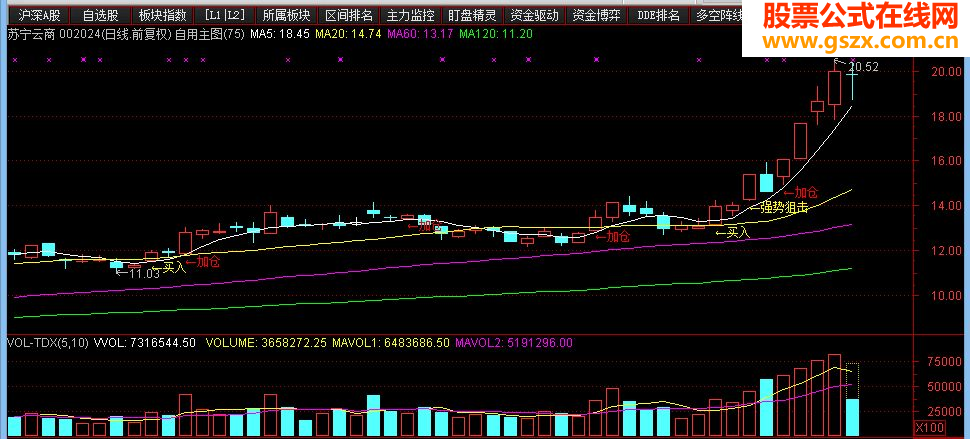The height and width of the screenshot is (439, 970).
Task: Click the VOLUME: 3658272.25 value
Action: tap(266, 341)
